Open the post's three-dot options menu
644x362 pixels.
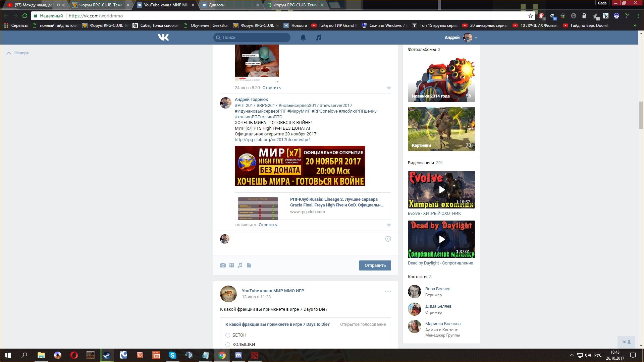pyautogui.click(x=388, y=291)
